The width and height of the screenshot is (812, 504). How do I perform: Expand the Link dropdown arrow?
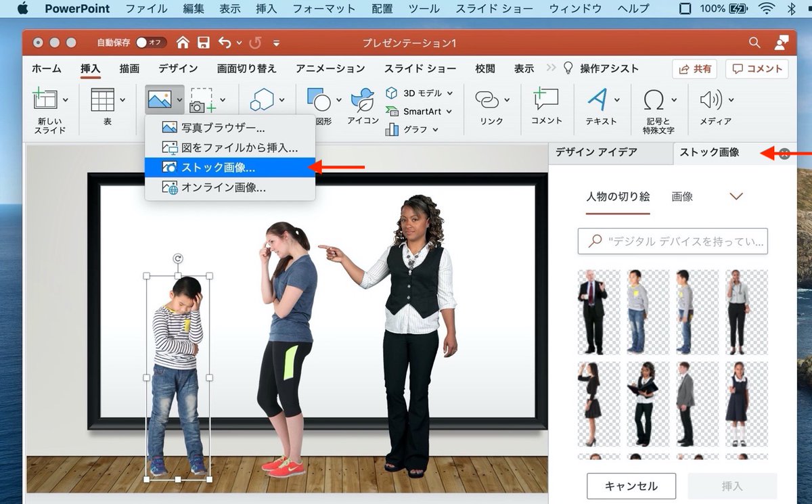point(507,99)
